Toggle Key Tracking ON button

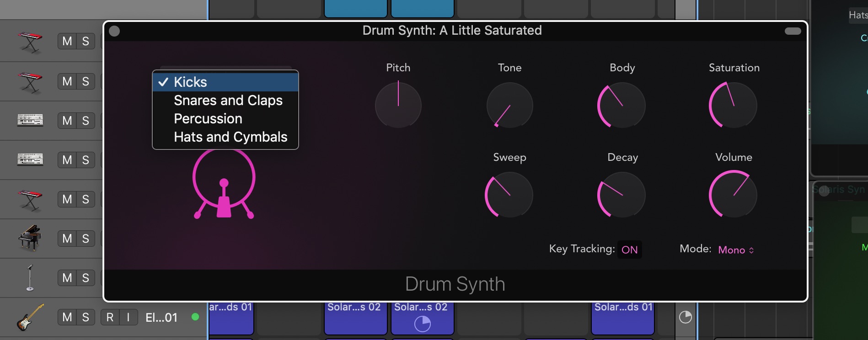point(629,250)
